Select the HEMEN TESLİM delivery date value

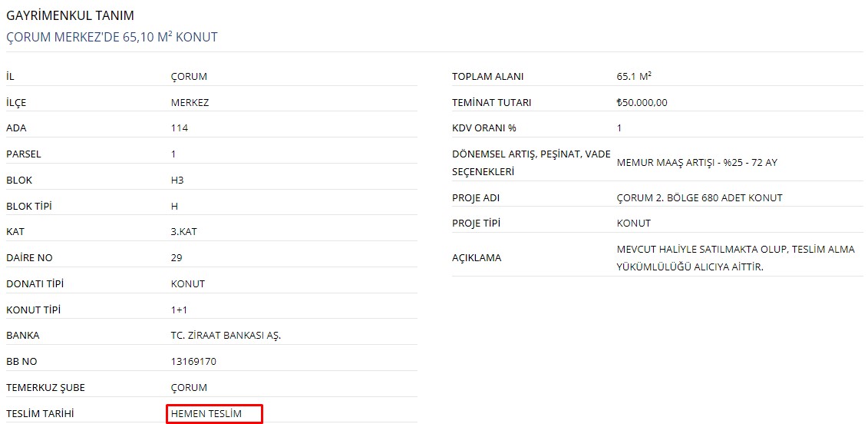pyautogui.click(x=206, y=413)
